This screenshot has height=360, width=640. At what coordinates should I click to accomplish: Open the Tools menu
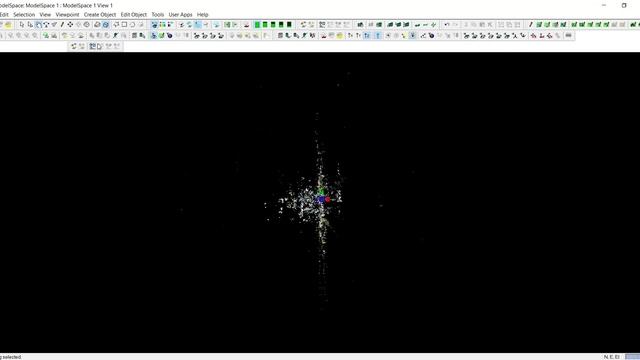pyautogui.click(x=158, y=14)
